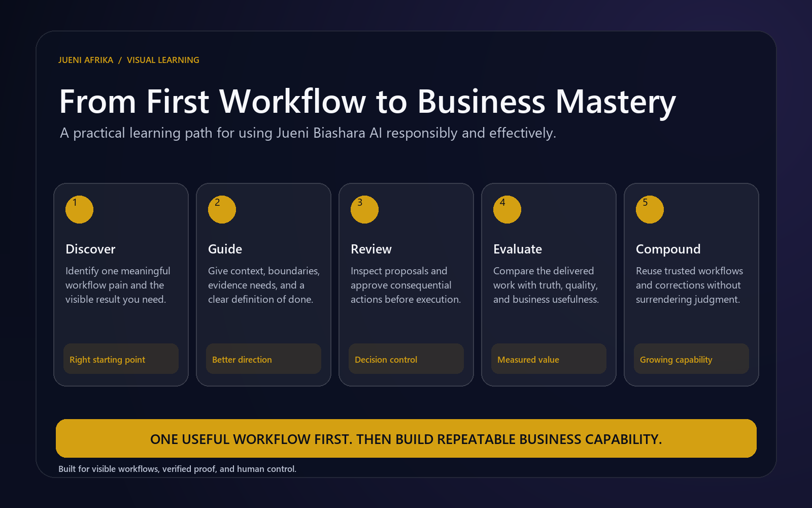The image size is (812, 508).
Task: Click the step 2 gold circle badge
Action: click(222, 209)
